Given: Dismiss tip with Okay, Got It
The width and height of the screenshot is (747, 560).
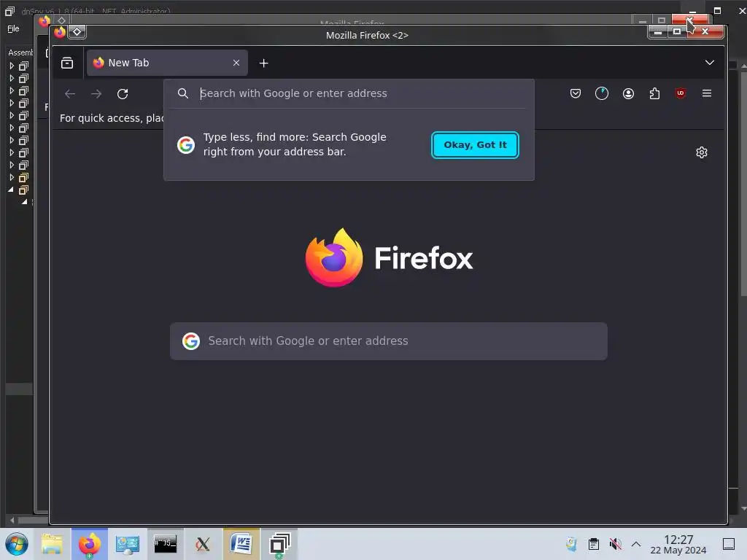Looking at the screenshot, I should pyautogui.click(x=475, y=145).
